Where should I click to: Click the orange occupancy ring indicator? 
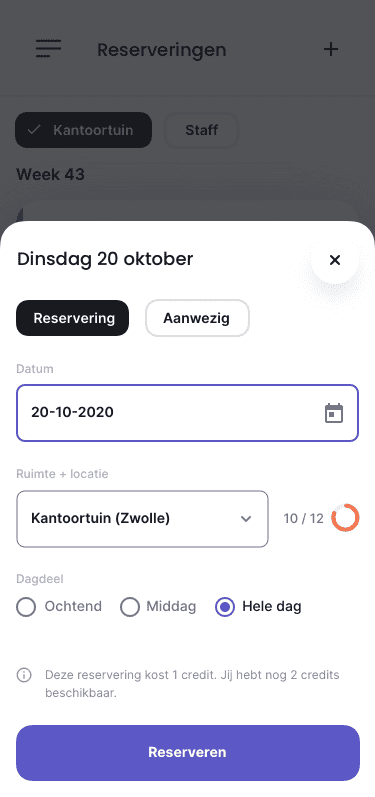(345, 518)
